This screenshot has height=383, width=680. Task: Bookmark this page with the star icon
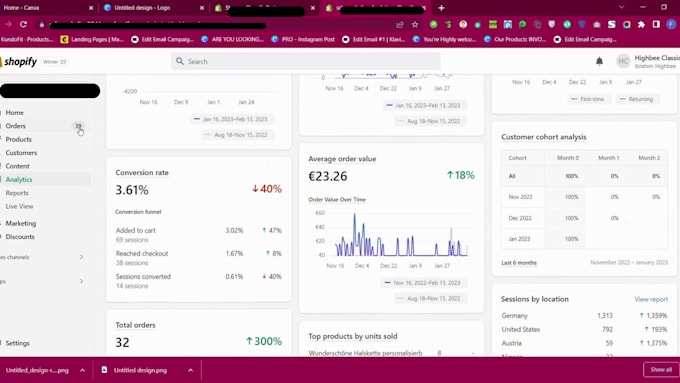[415, 24]
